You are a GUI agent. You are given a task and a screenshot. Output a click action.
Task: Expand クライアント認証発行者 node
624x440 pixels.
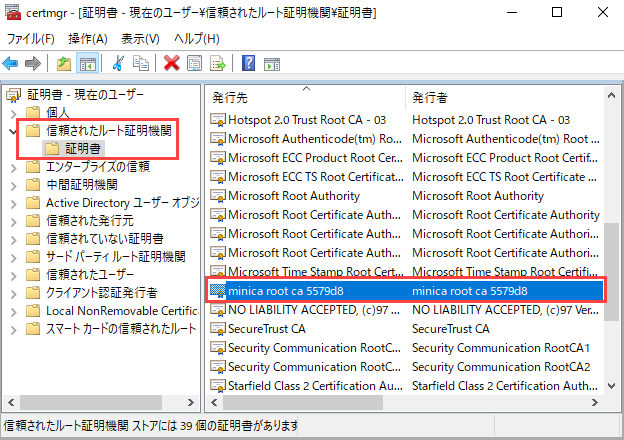[x=14, y=294]
